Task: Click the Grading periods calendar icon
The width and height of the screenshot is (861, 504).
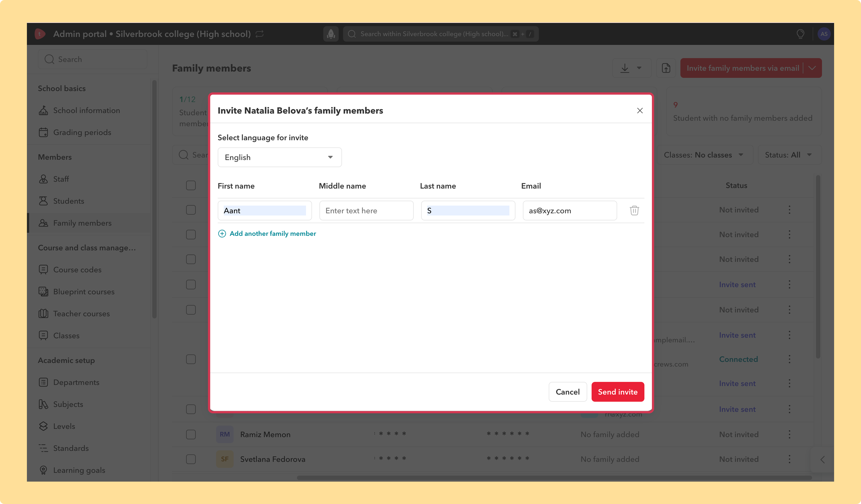Action: point(43,132)
